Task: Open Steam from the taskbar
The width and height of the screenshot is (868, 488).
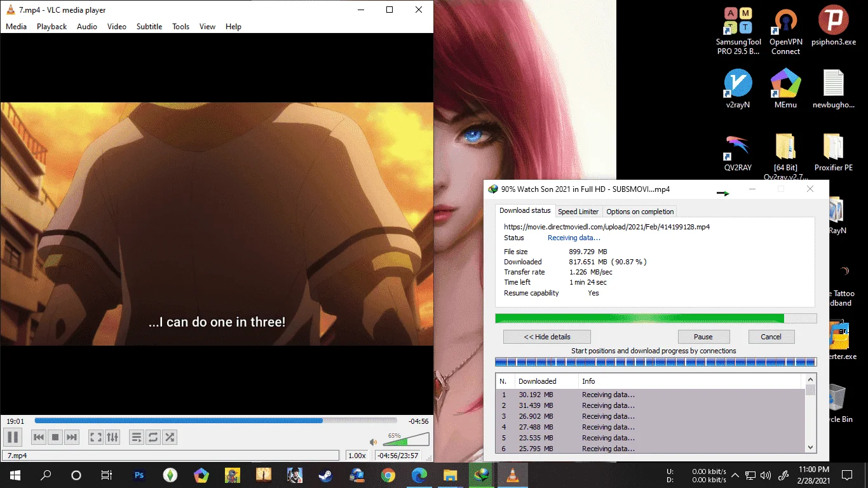Action: 326,475
